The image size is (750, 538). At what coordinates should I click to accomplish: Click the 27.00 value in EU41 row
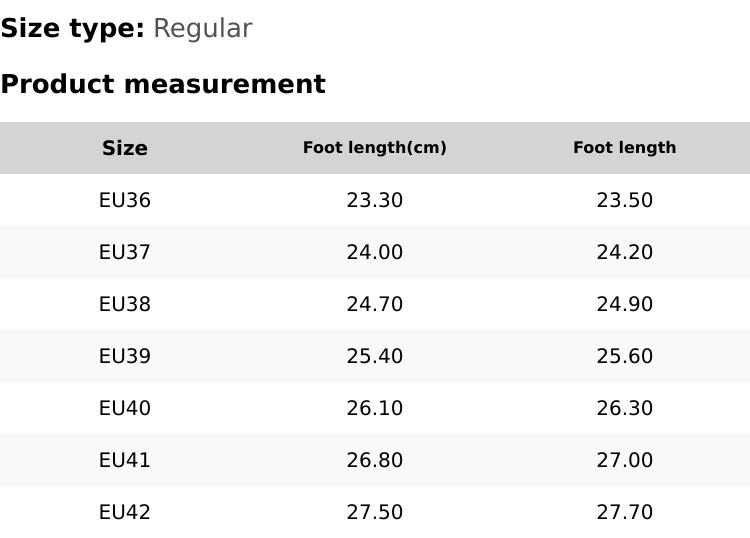tap(624, 460)
